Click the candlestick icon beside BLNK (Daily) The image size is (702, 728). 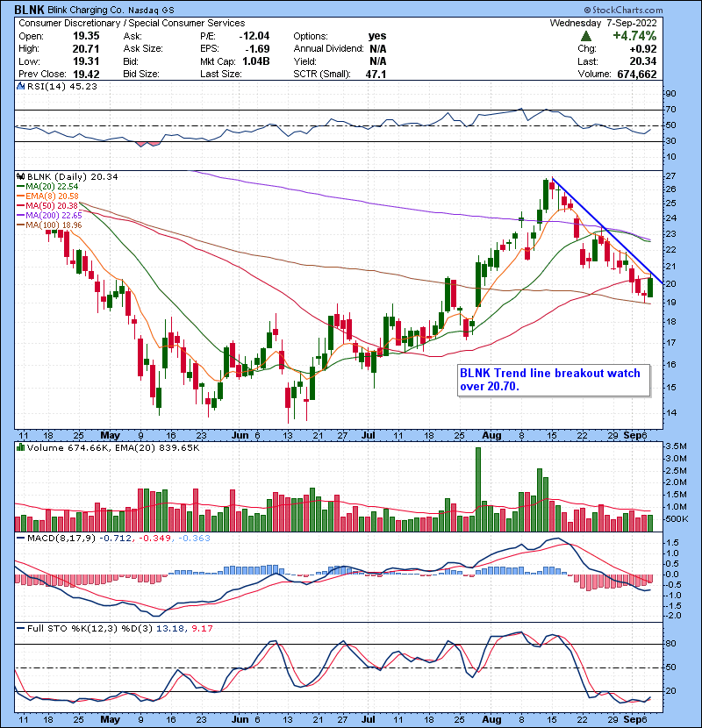20,176
